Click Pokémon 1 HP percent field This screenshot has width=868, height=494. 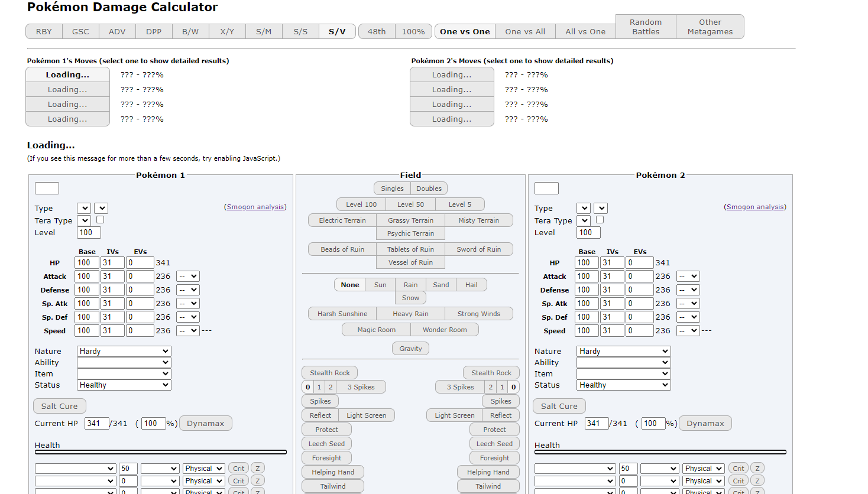coord(153,423)
